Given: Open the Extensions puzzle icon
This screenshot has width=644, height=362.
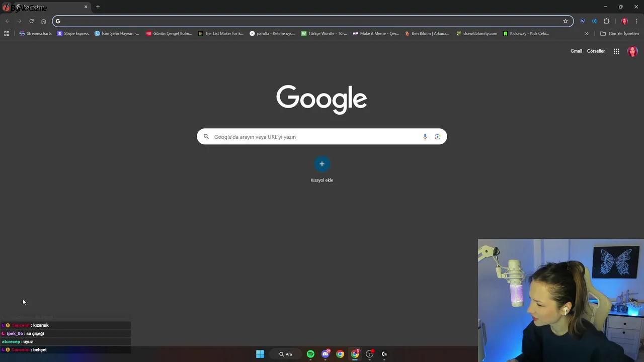Looking at the screenshot, I should (x=606, y=21).
